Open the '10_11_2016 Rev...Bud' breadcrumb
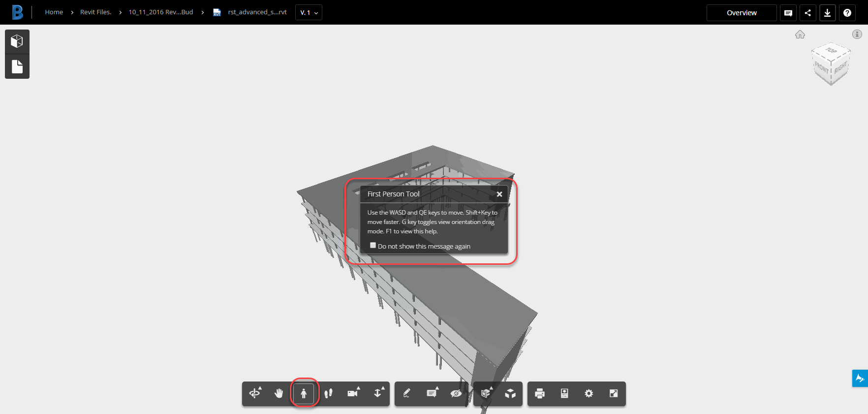This screenshot has width=868, height=414. [x=161, y=12]
